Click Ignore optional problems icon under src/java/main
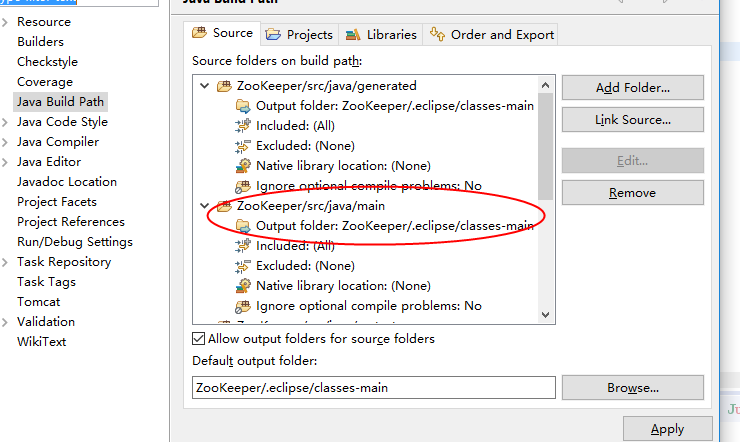This screenshot has width=740, height=442. click(x=243, y=306)
